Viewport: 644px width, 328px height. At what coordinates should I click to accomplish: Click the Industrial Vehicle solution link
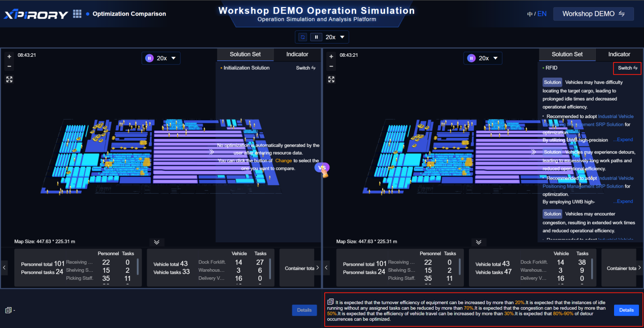pos(616,117)
